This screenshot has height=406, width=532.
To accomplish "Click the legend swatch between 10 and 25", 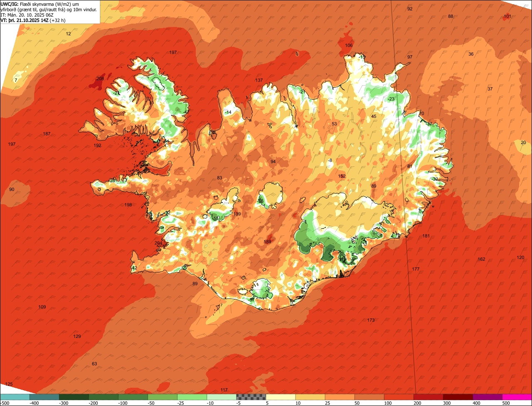I will click(x=310, y=397).
